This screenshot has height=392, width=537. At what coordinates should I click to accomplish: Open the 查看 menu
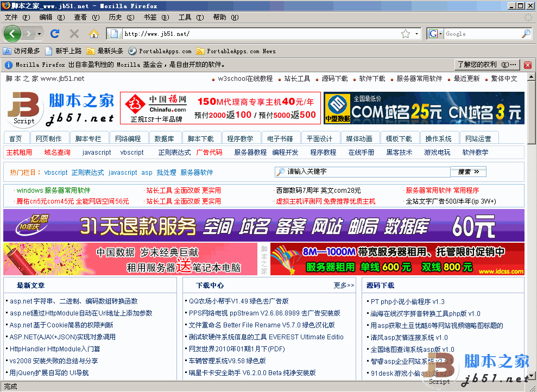pos(87,17)
